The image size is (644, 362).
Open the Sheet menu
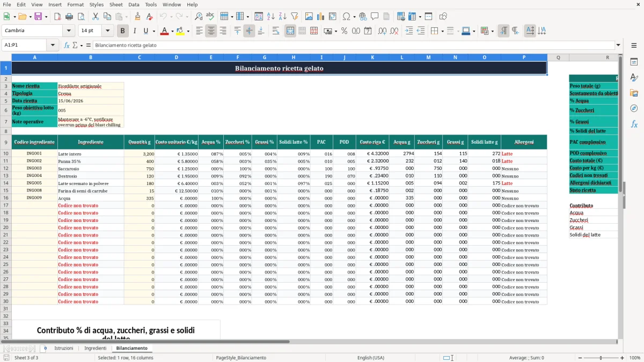pos(116,4)
